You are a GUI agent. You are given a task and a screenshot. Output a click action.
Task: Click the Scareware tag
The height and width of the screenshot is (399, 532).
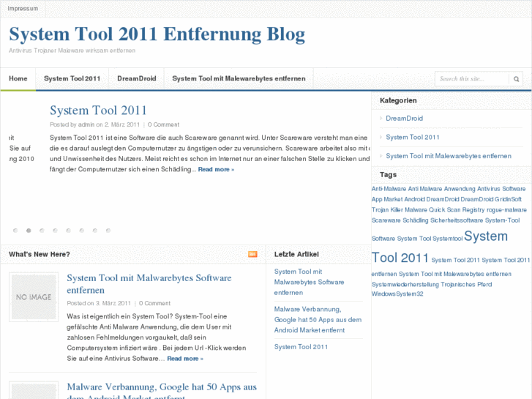pyautogui.click(x=386, y=220)
